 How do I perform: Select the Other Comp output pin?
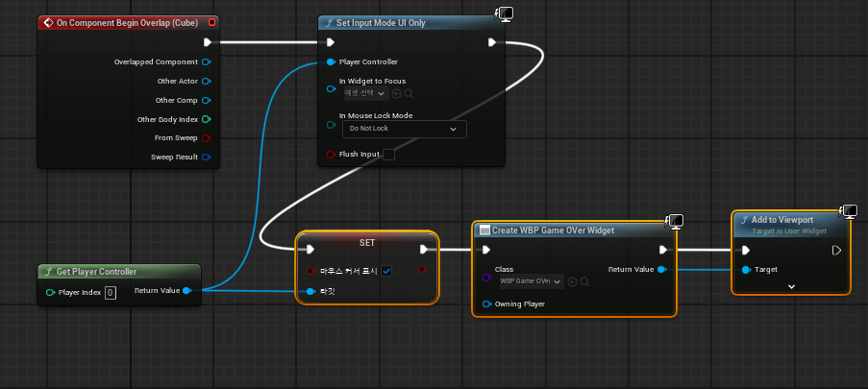(207, 100)
